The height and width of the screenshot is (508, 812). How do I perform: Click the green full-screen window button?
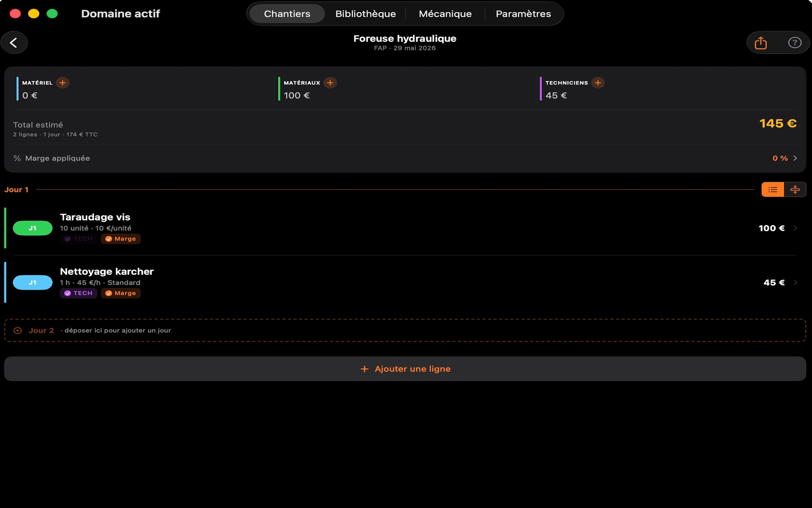(52, 14)
